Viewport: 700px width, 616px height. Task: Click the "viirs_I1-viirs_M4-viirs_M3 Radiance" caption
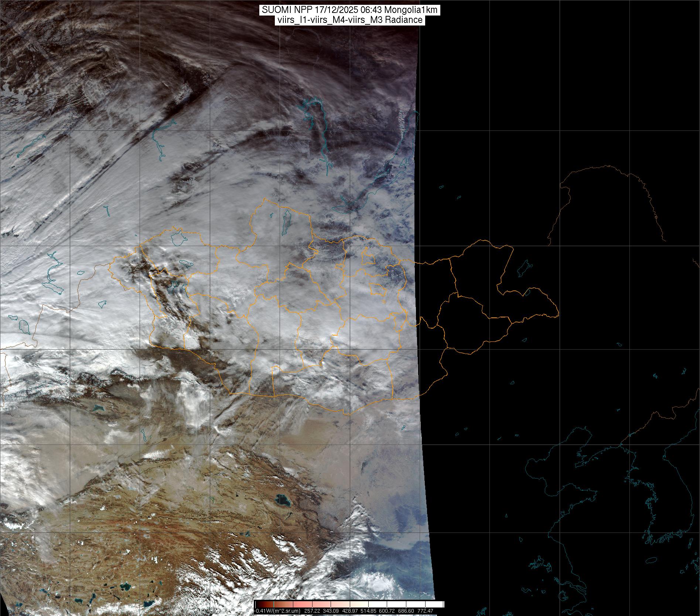[x=350, y=20]
